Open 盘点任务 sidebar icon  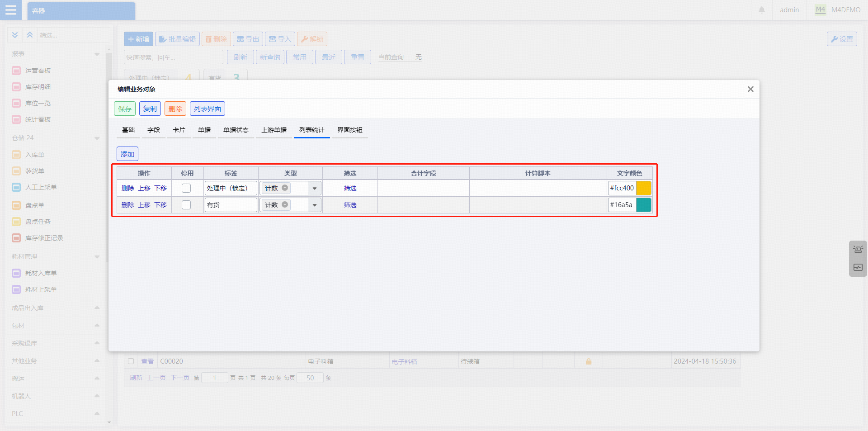[x=16, y=222]
